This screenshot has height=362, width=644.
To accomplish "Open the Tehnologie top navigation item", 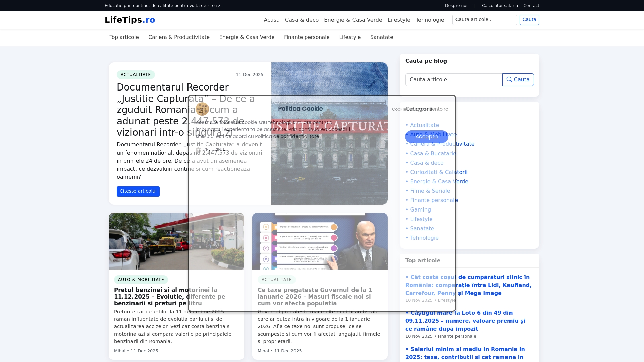I will pyautogui.click(x=430, y=20).
